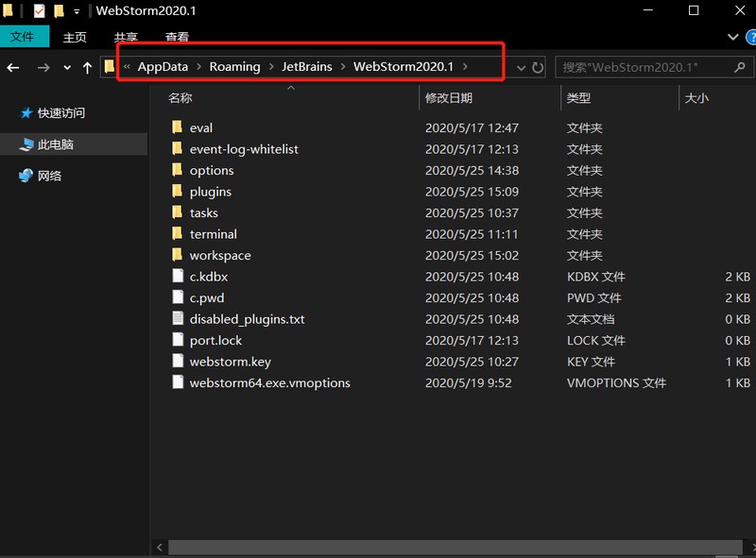Viewport: 756px width, 558px height.
Task: Click the folder icon in address bar
Action: (x=110, y=66)
